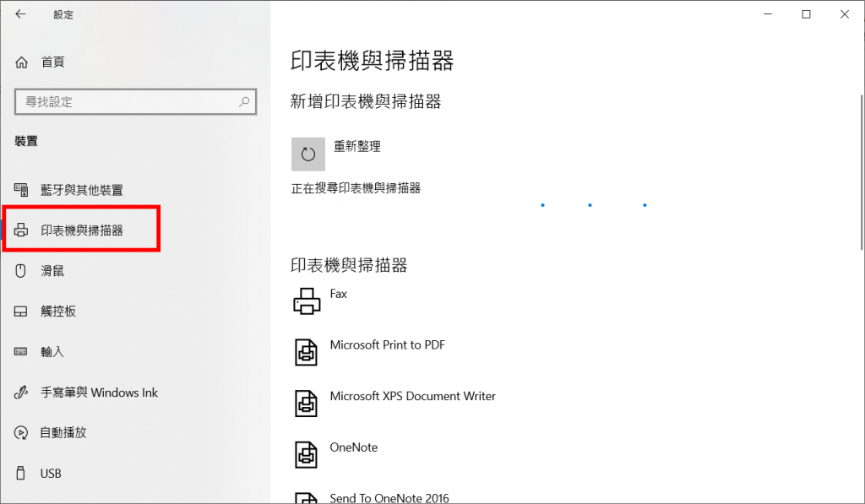Close the Settings window

click(x=845, y=14)
